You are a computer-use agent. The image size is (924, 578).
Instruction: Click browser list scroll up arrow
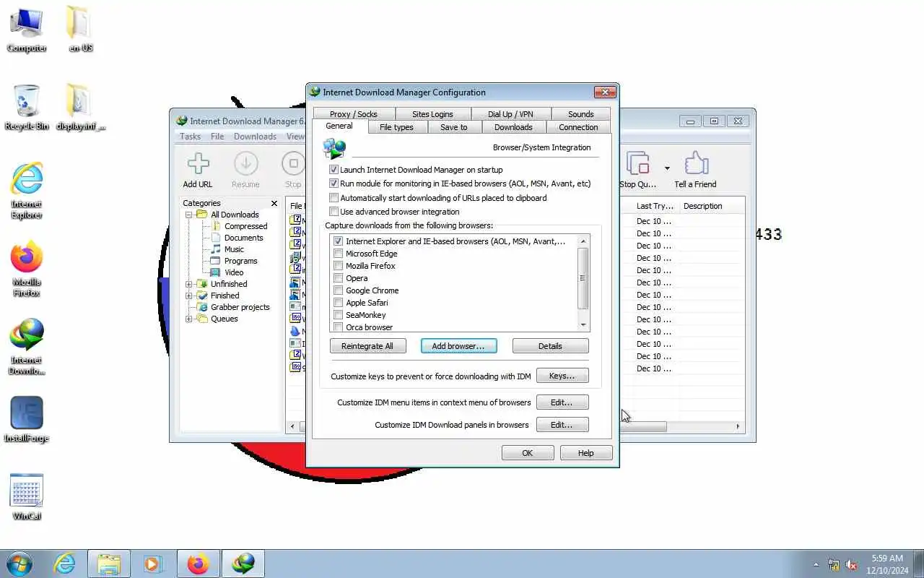pyautogui.click(x=583, y=241)
